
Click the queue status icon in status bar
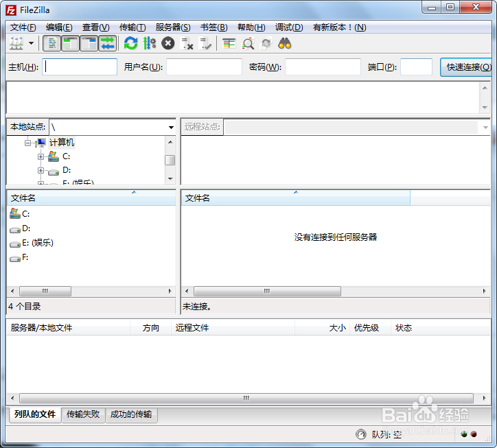tap(360, 434)
